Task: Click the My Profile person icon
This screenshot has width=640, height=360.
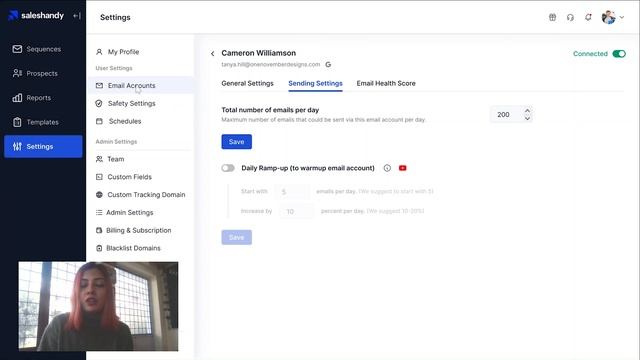Action: [x=99, y=52]
